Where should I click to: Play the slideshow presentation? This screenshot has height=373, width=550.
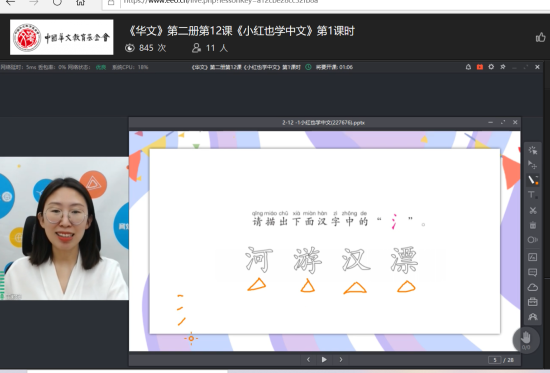324,359
